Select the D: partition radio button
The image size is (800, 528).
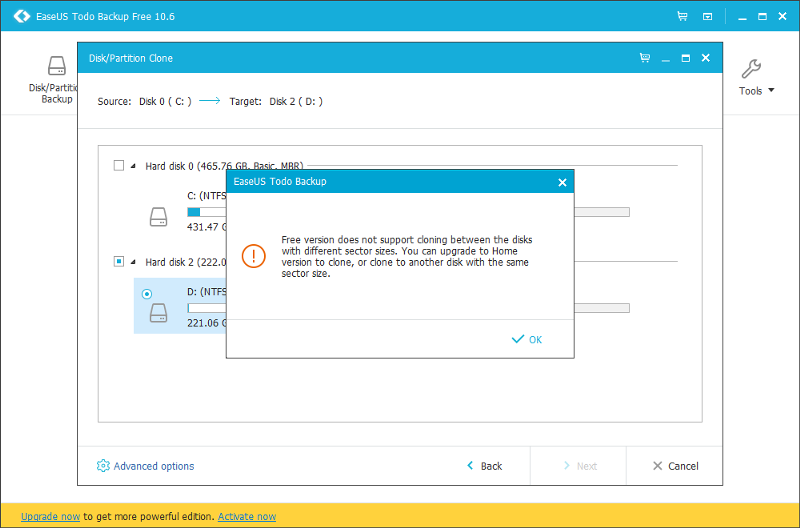tap(147, 294)
